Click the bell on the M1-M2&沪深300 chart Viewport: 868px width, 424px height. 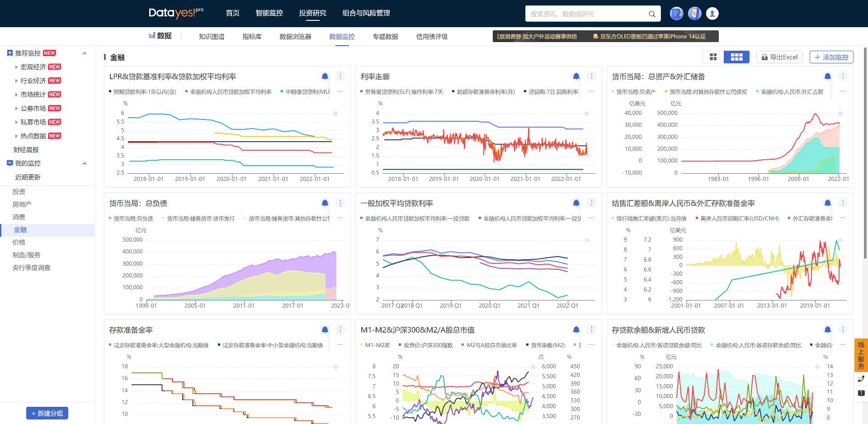coord(576,329)
